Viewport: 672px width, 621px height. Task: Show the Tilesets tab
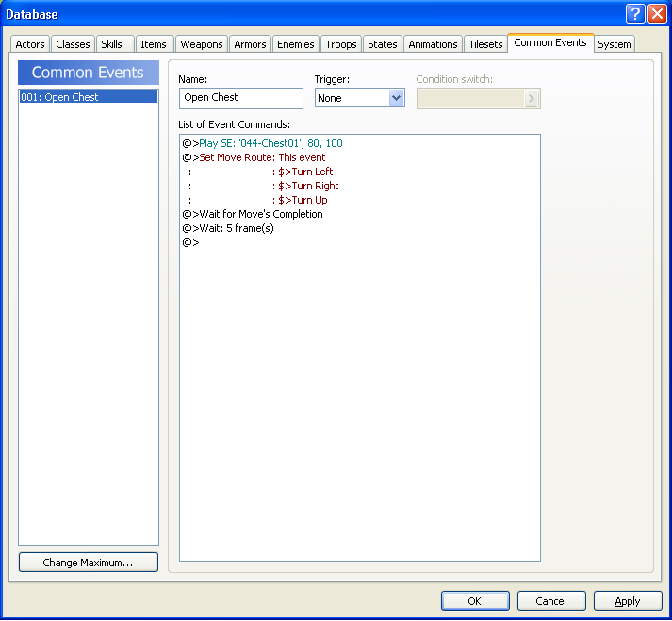[485, 44]
